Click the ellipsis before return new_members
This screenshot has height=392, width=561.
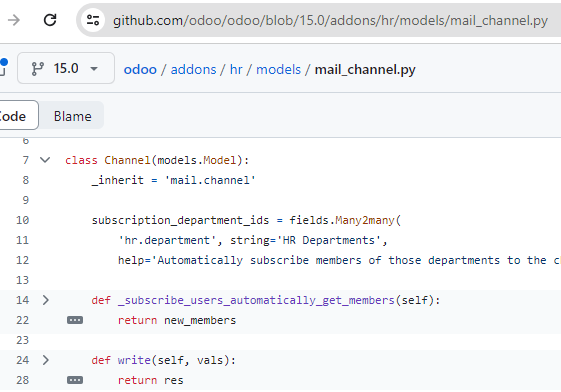click(x=75, y=320)
